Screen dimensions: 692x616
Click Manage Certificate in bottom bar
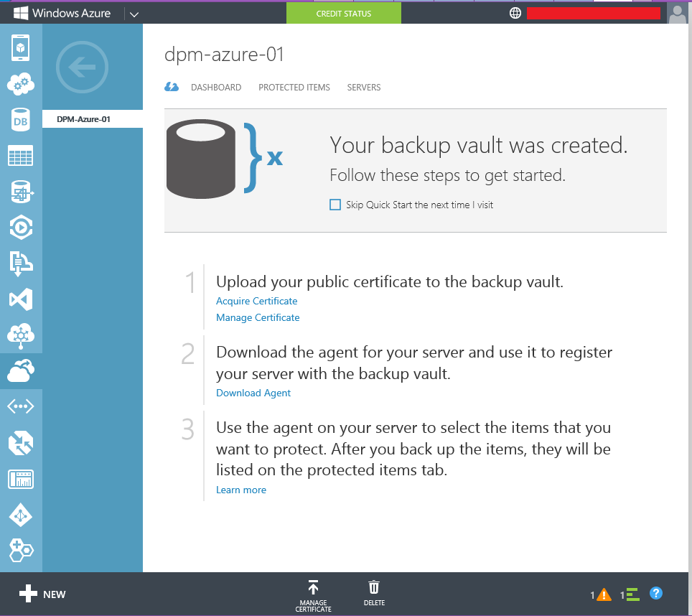tap(314, 596)
